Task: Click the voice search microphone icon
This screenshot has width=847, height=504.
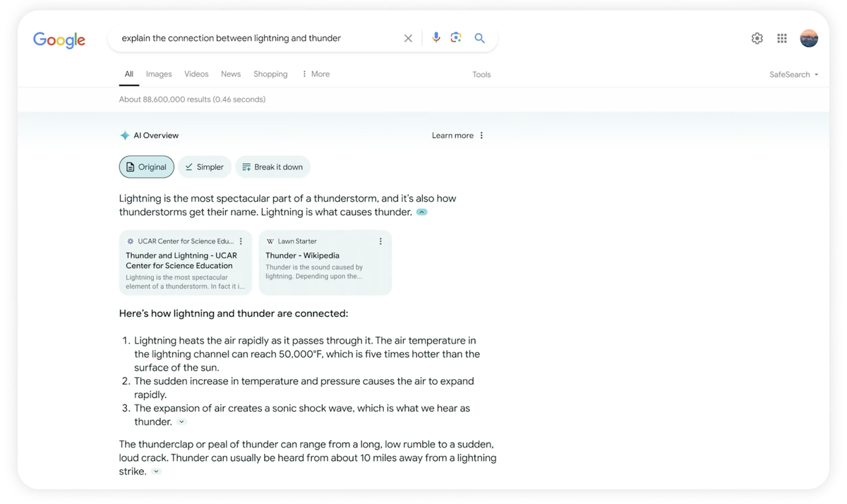Action: (x=435, y=37)
